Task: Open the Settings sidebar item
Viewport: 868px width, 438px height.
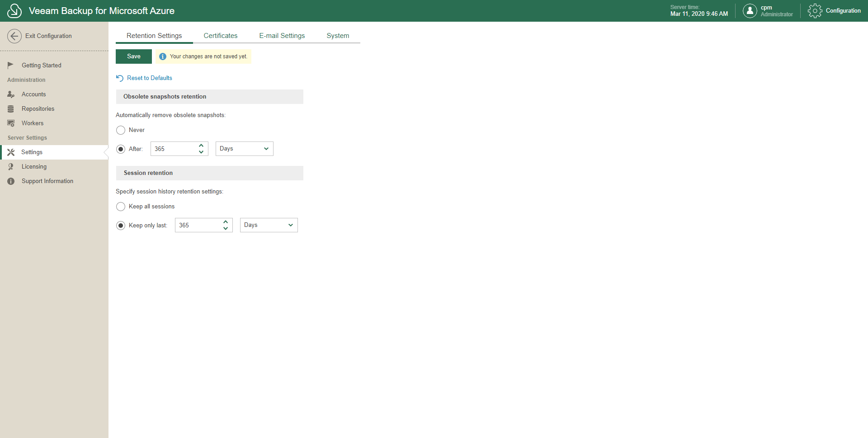Action: pos(54,152)
